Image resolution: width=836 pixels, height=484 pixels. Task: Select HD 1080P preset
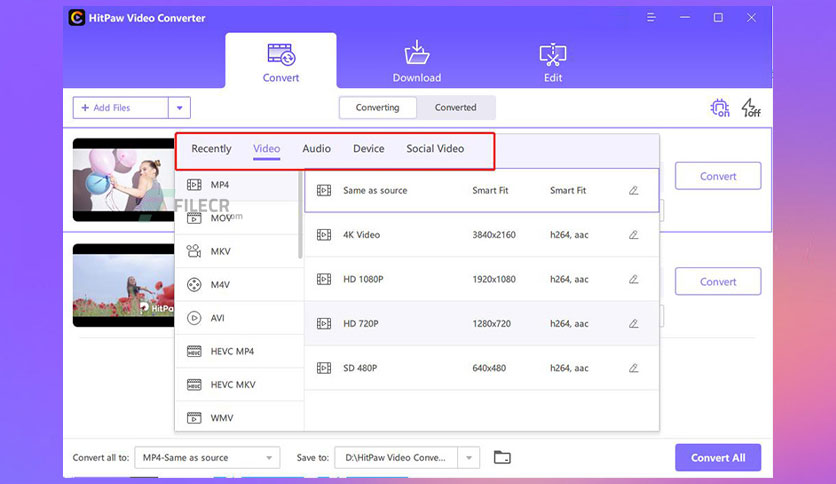coord(481,279)
